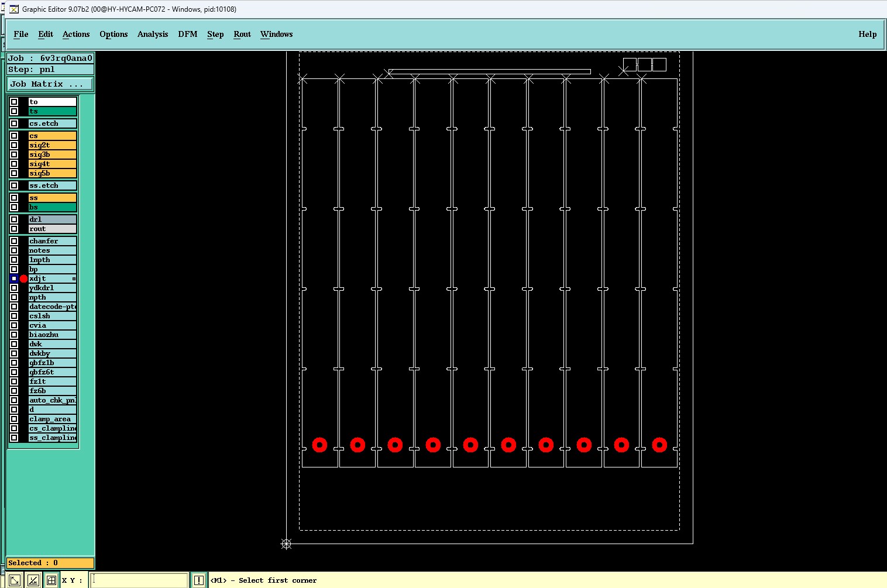Select the 1npth layer name

[53, 260]
